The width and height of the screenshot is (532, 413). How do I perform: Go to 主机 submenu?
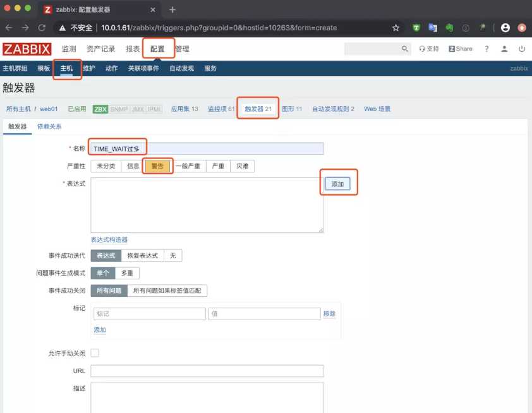coord(66,68)
